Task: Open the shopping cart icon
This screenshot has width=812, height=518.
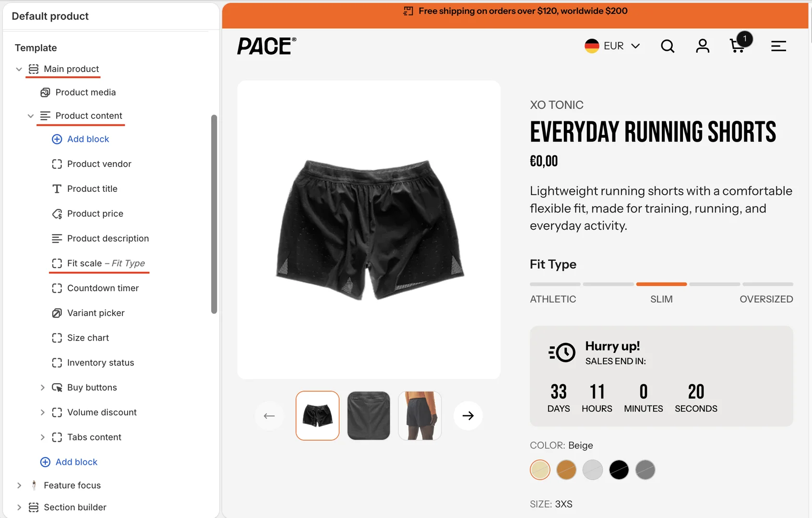Action: [738, 45]
